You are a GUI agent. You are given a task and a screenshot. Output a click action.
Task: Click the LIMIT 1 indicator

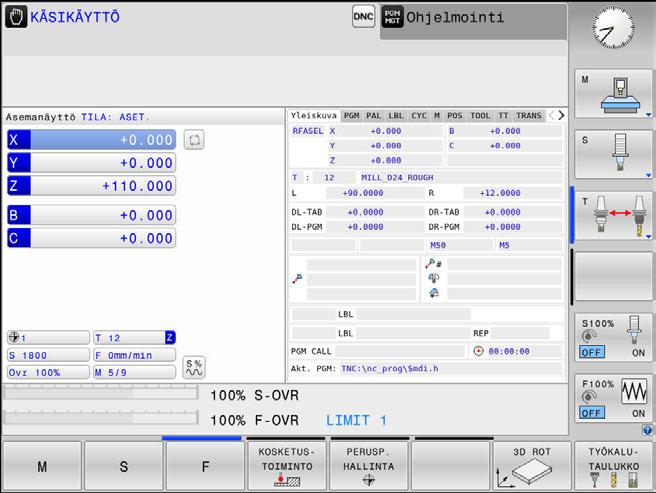(x=356, y=420)
